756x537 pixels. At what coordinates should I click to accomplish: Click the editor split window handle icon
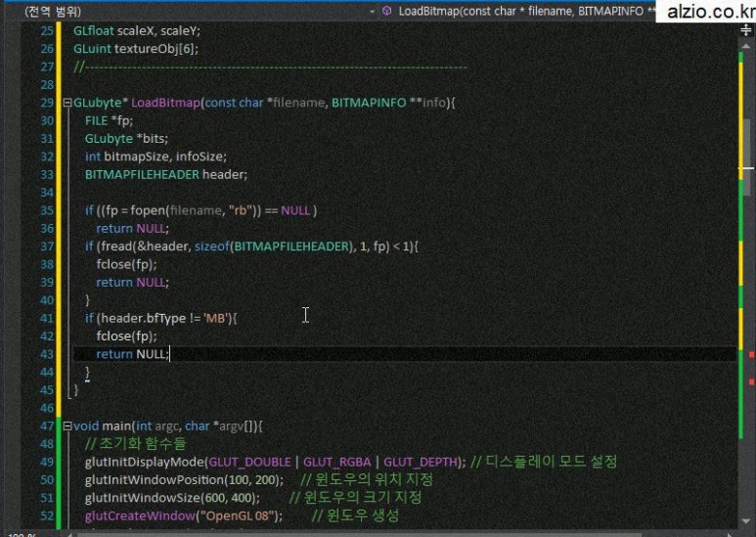pyautogui.click(x=745, y=31)
